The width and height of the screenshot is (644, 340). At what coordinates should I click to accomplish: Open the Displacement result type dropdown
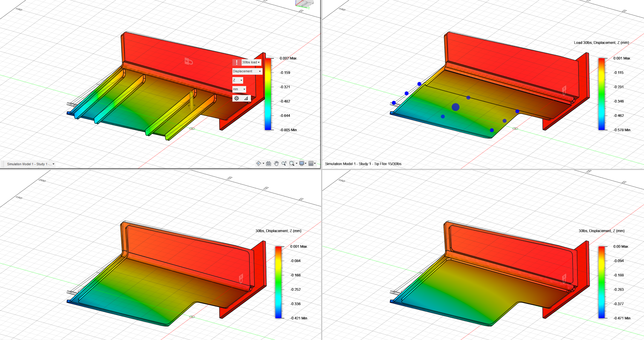point(246,71)
